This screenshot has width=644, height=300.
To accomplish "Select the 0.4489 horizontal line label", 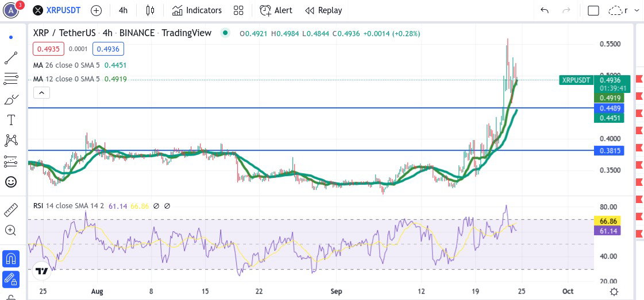I will coord(609,108).
